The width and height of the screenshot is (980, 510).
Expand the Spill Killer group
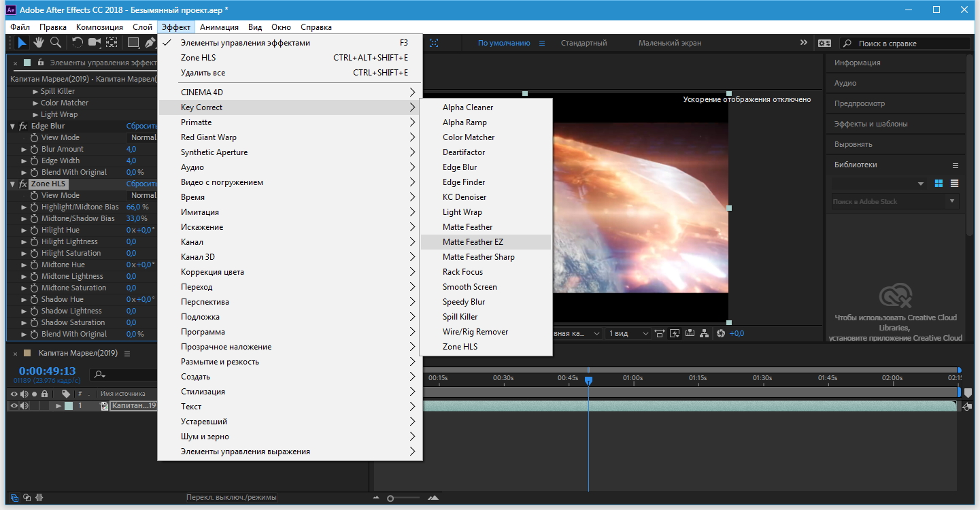(35, 92)
